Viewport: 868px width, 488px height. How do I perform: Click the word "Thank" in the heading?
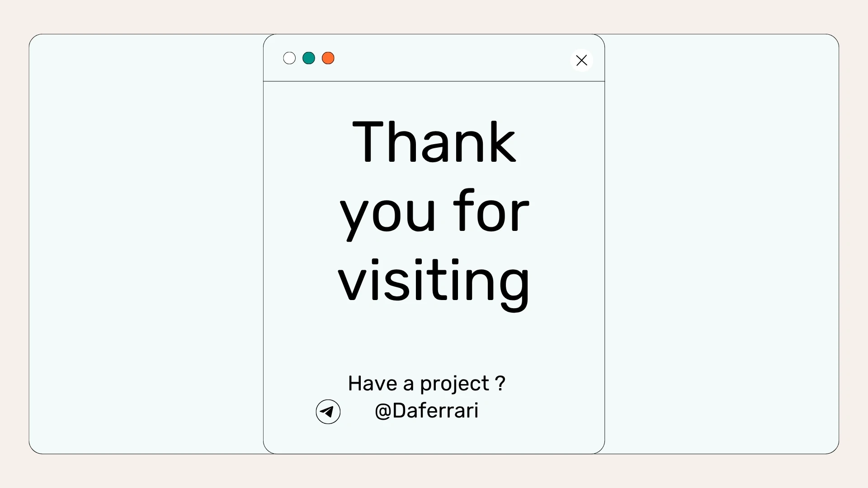(434, 142)
